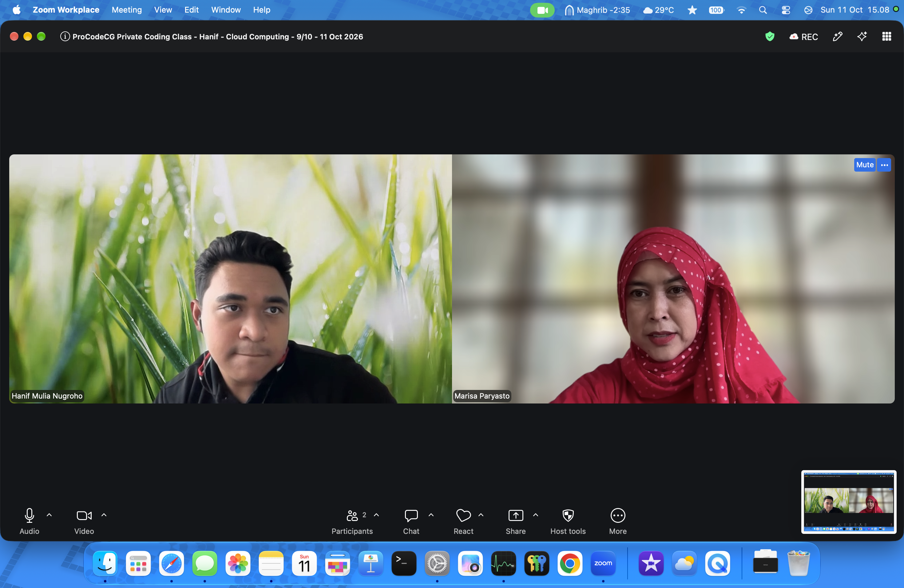Click the 29°C weather menu bar item
The image size is (904, 588).
click(658, 10)
